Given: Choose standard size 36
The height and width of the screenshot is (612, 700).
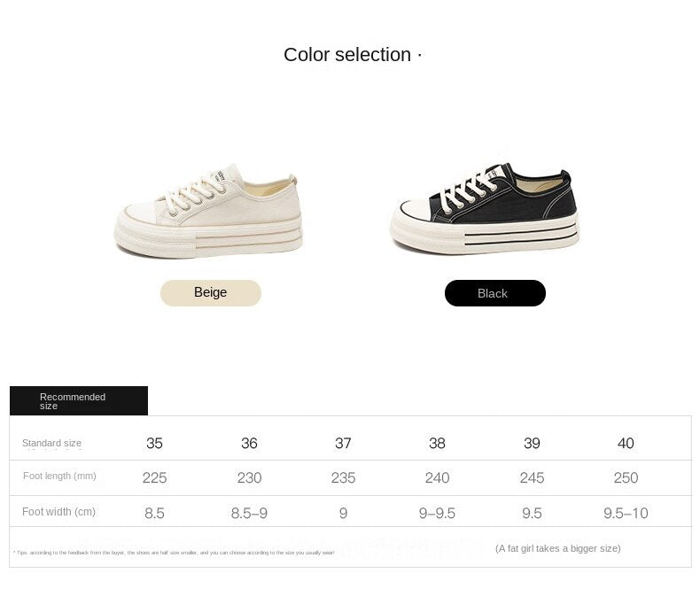Looking at the screenshot, I should 249,443.
